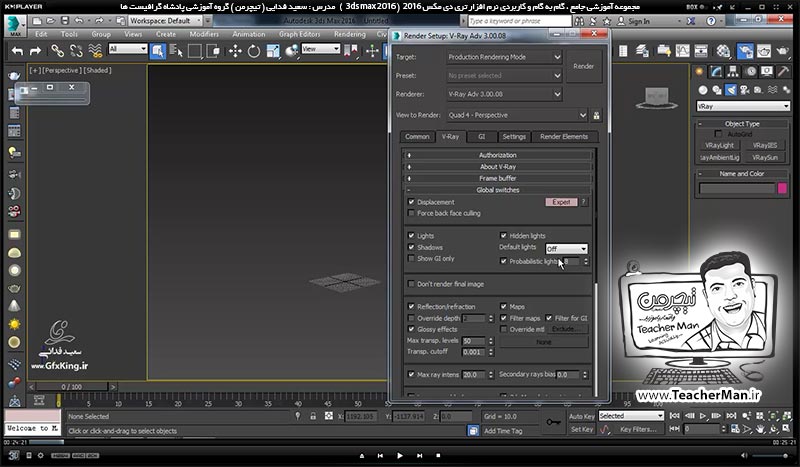
Task: Activate the Select and Scale tool
Action: (x=273, y=51)
